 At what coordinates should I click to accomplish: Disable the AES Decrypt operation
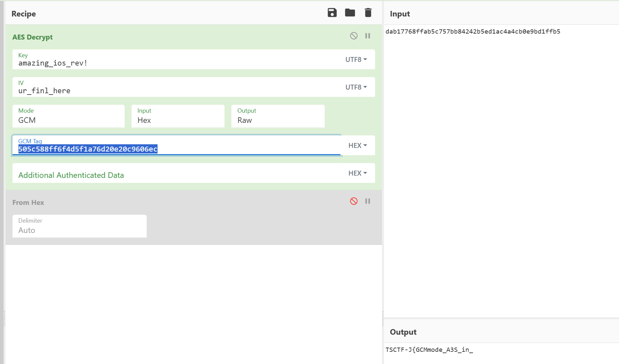354,36
